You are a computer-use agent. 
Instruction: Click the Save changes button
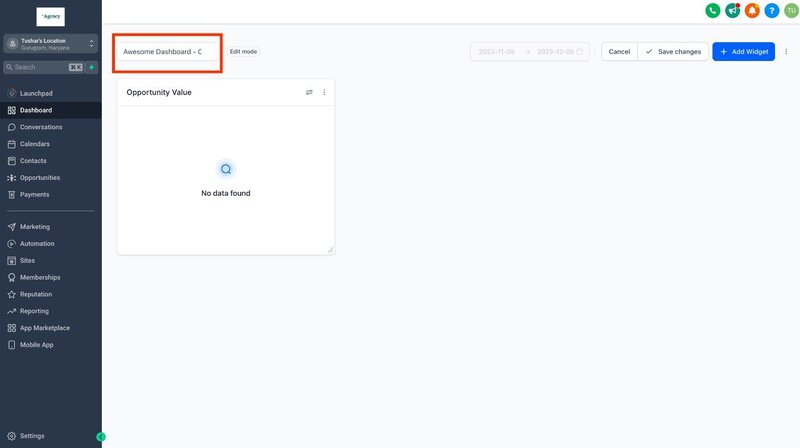[x=673, y=52]
